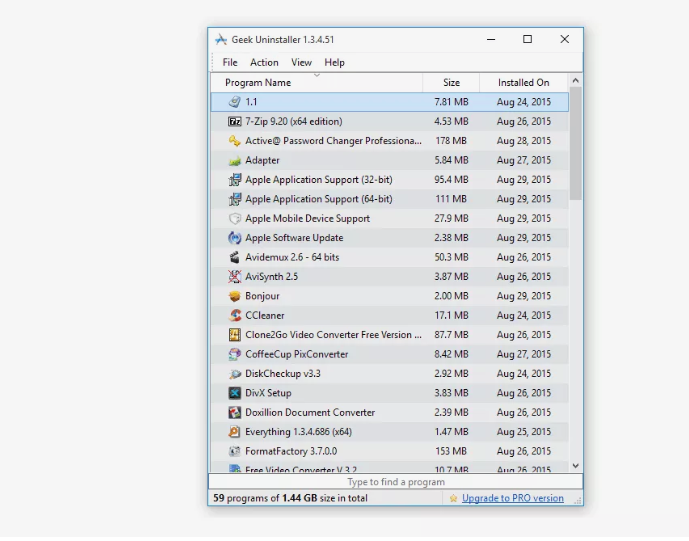The width and height of the screenshot is (689, 541).
Task: Click the CCleaner icon
Action: tap(235, 316)
